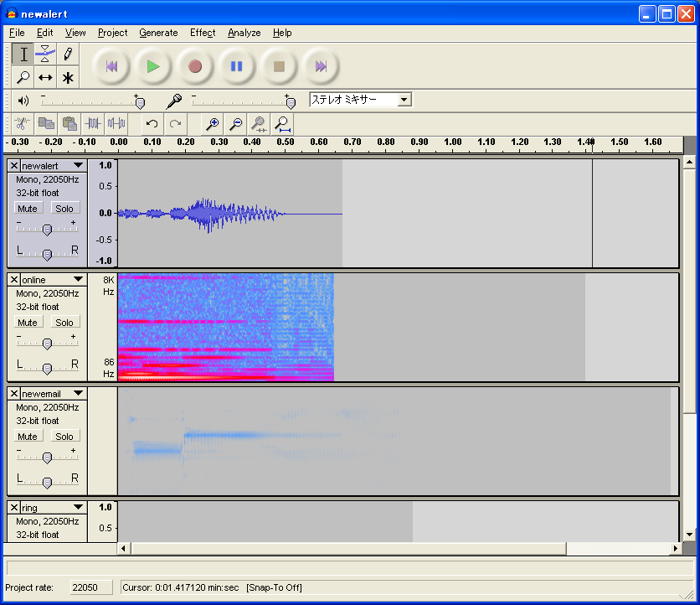Viewport: 700px width, 605px height.
Task: Open the input source mixer dropdown
Action: tap(404, 100)
